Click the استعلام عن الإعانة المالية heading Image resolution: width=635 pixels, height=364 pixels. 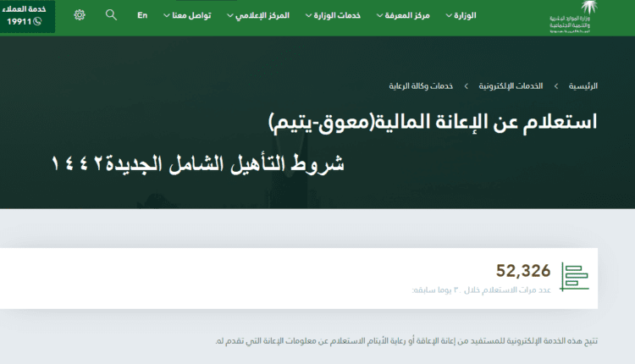[x=432, y=120]
